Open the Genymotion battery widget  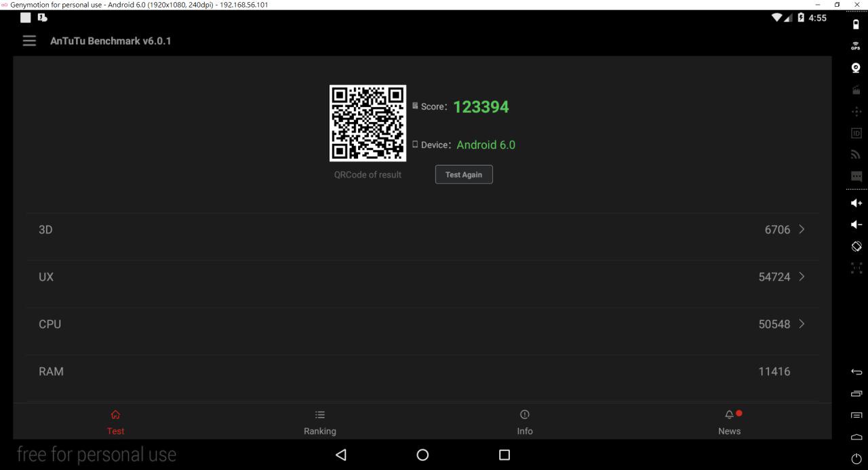856,25
